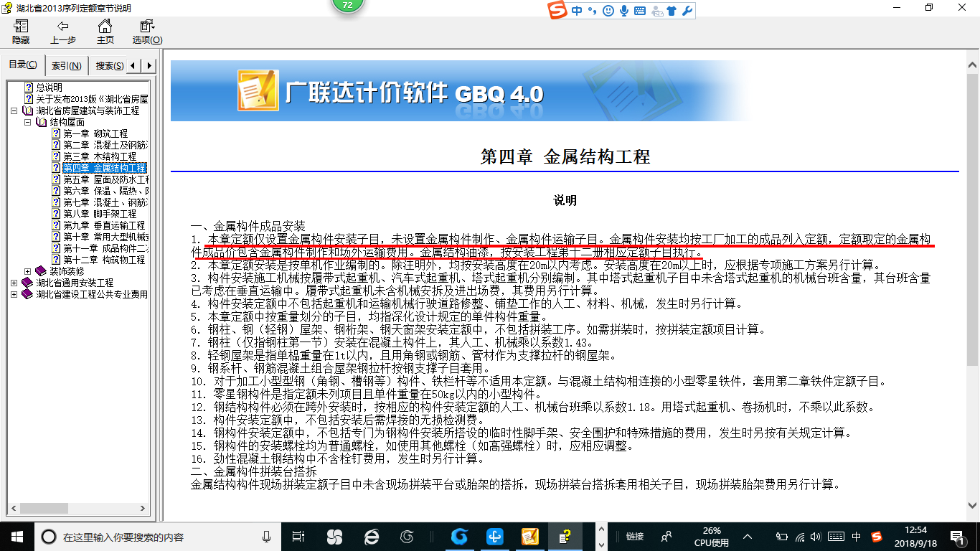Open the blue G app in the taskbar
Screen dimensions: 980x551
pos(459,536)
